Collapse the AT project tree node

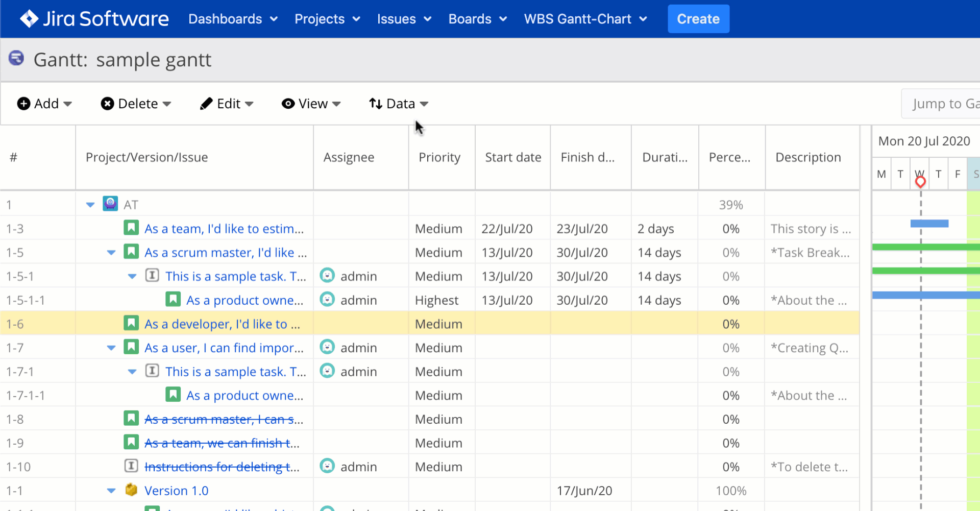tap(90, 205)
